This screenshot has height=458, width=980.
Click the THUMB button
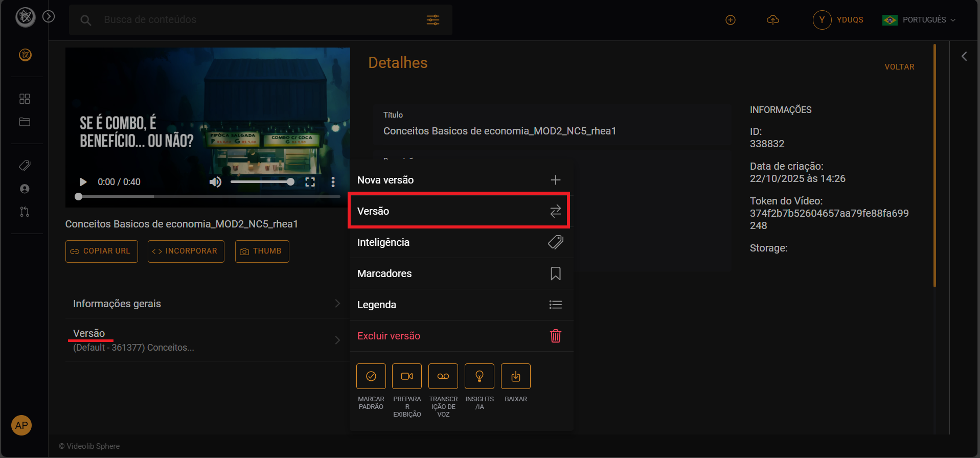click(262, 251)
